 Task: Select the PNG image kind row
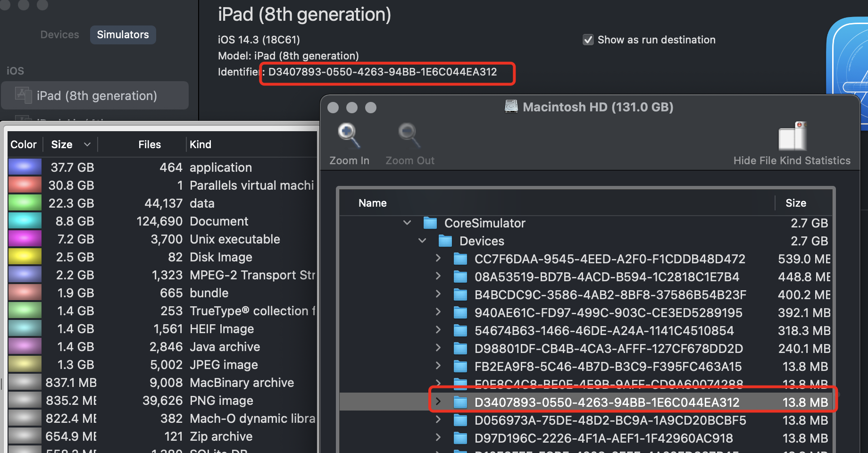pos(163,401)
